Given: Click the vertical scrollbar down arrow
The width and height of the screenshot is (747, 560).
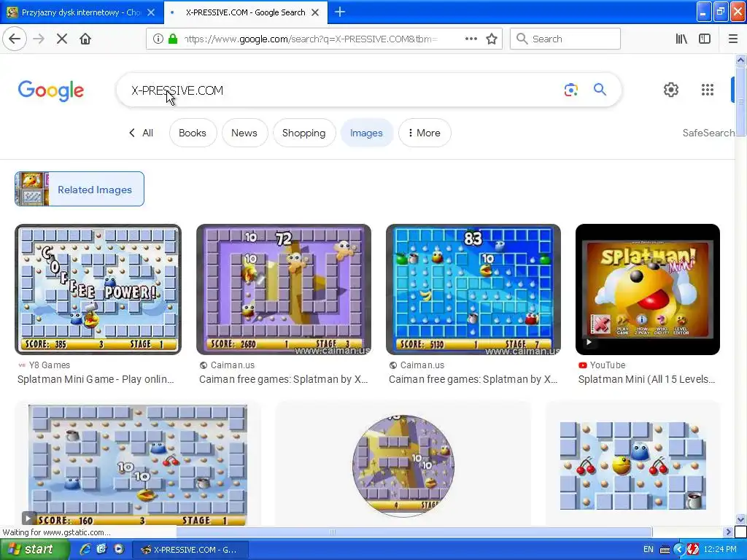Looking at the screenshot, I should click(x=740, y=519).
